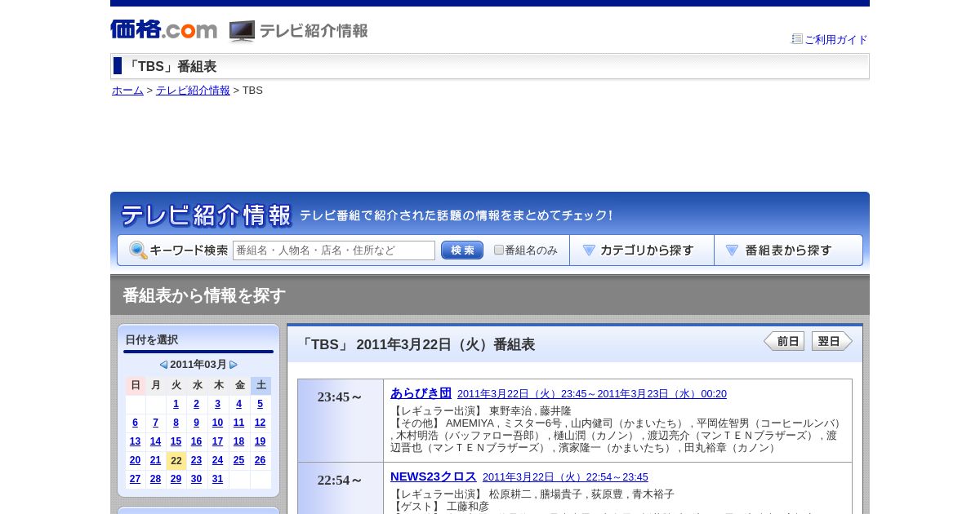Open the NEWS23クロス program link
The height and width of the screenshot is (514, 980).
[434, 476]
